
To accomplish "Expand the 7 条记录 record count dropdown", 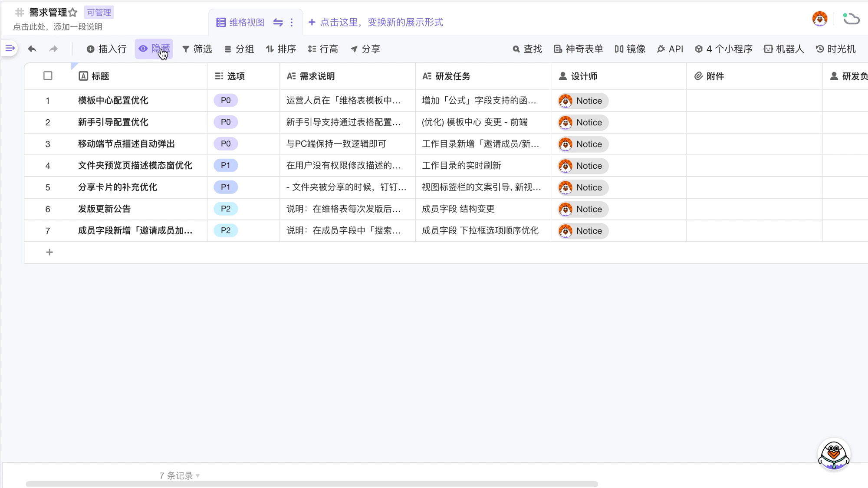I will (x=179, y=475).
